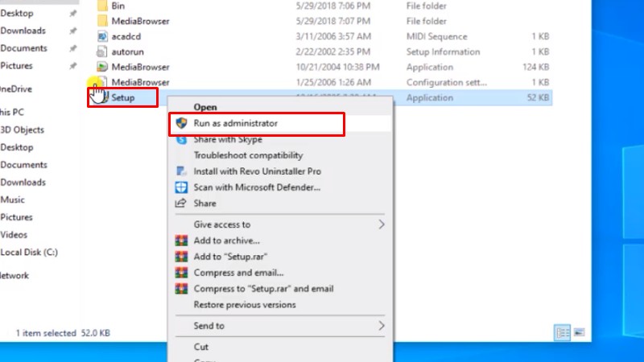Click the Share icon in context menu
The width and height of the screenshot is (644, 362).
(x=181, y=204)
